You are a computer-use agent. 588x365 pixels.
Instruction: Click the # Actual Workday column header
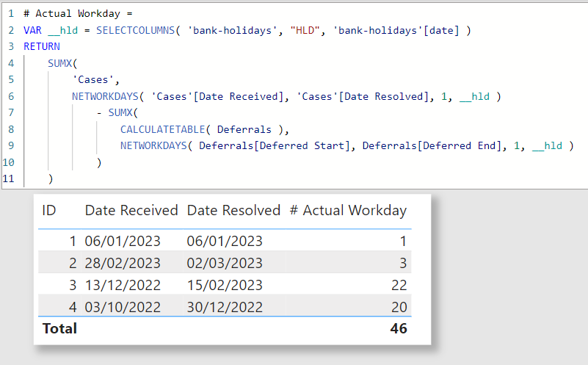348,211
